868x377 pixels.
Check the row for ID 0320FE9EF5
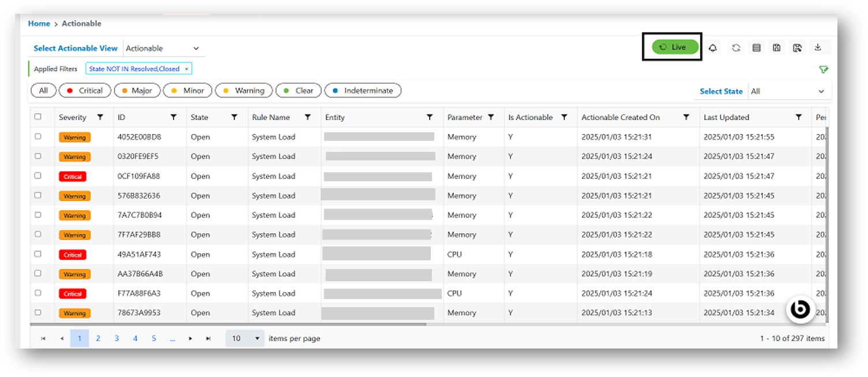(x=38, y=156)
